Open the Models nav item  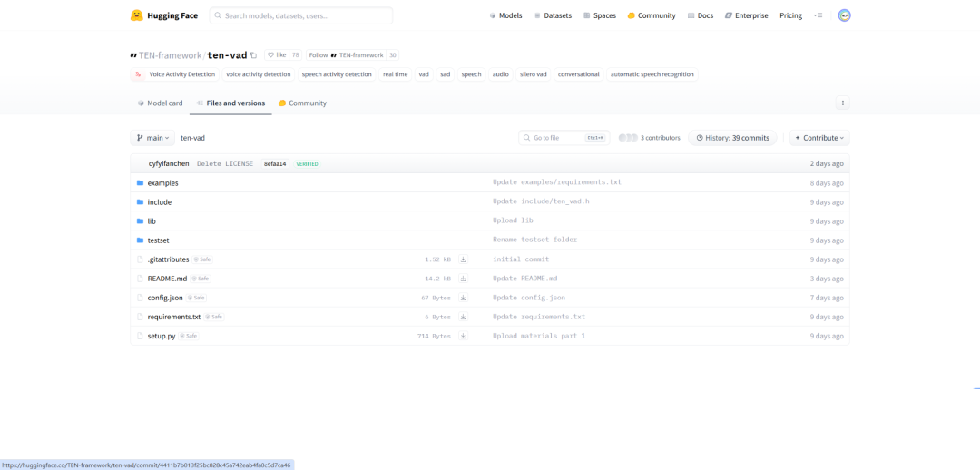point(505,15)
